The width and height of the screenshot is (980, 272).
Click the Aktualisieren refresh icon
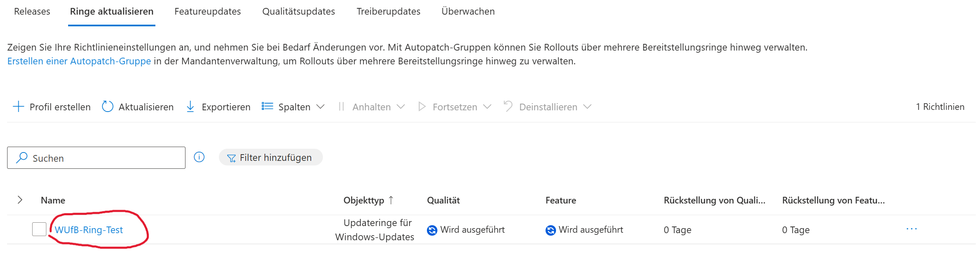(x=107, y=107)
